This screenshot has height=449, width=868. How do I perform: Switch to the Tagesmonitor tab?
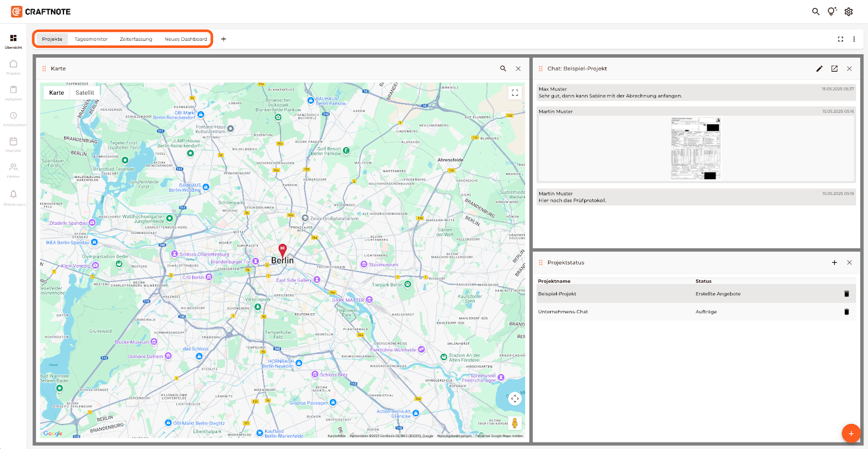click(x=91, y=39)
